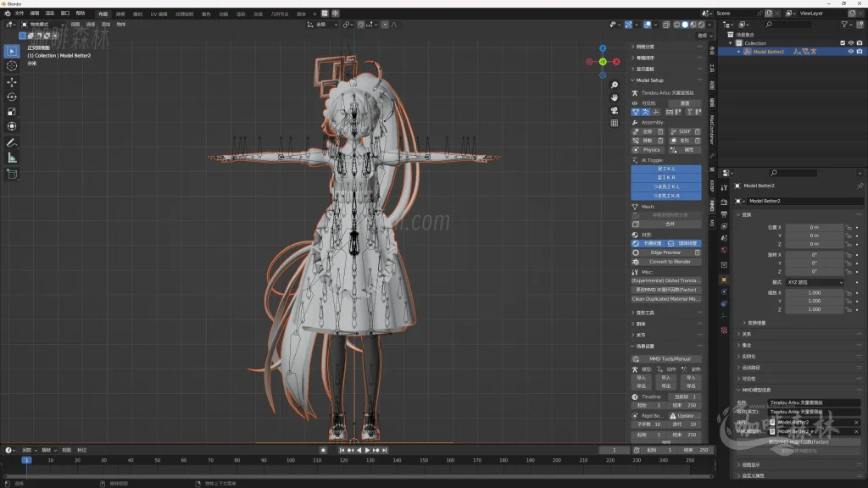
Task: Click the Physics icon under Assembly
Action: coord(648,150)
